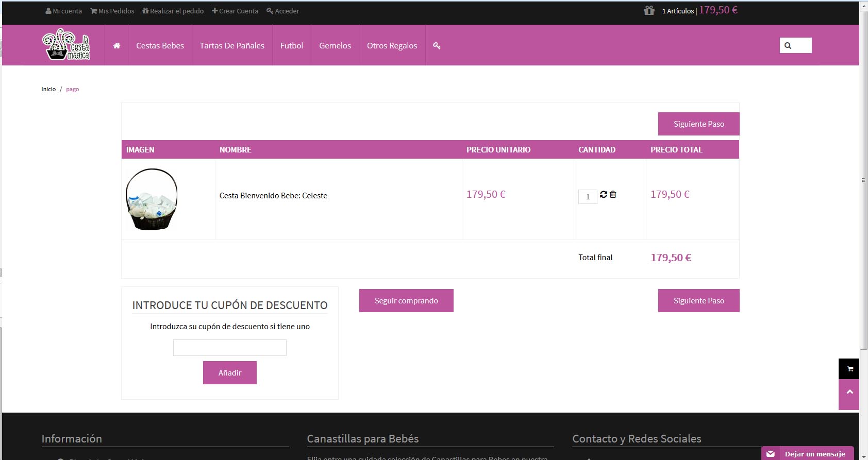
Task: Remove item with the trash icon
Action: click(x=613, y=194)
